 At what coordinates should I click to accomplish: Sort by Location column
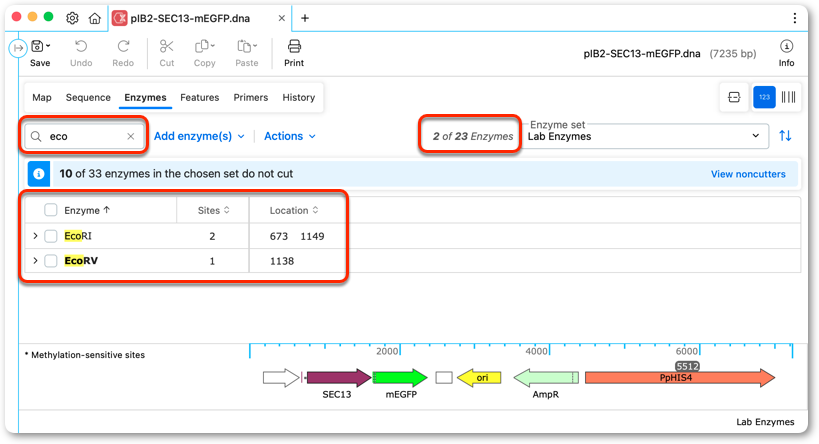coord(294,210)
